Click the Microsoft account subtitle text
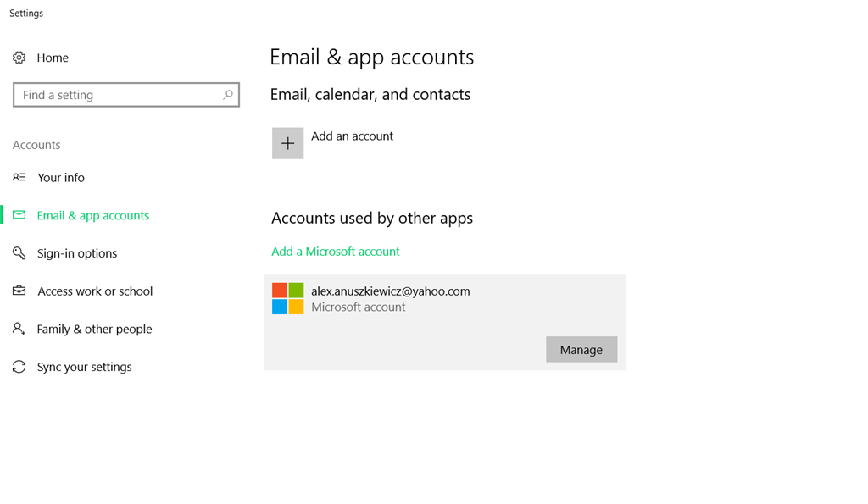 (359, 307)
